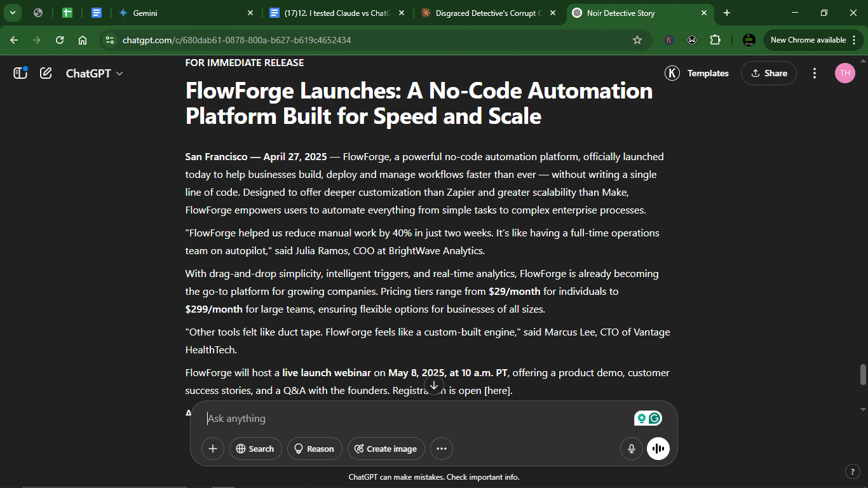The width and height of the screenshot is (868, 488).
Task: Open the Chrome profile avatar
Action: click(x=749, y=40)
